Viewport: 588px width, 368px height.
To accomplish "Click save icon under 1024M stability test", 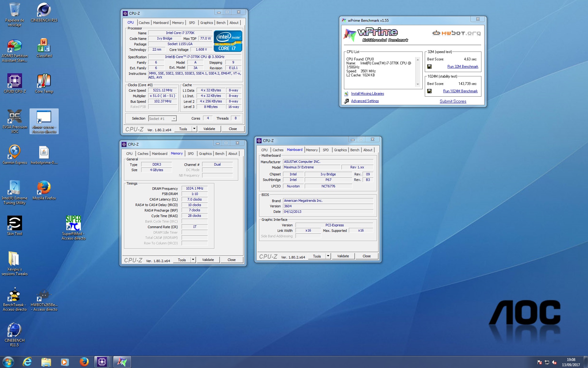I will click(x=429, y=91).
